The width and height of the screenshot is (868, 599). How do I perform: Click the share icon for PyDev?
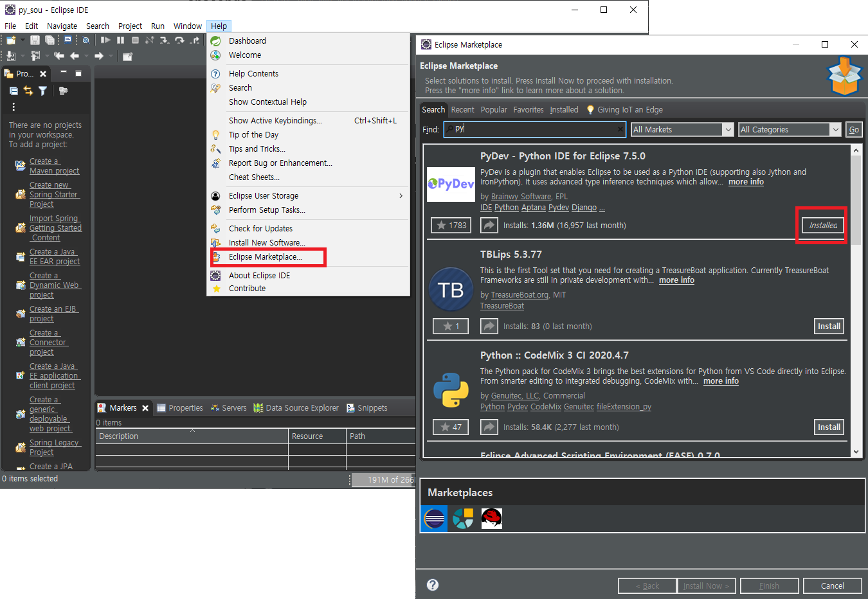tap(489, 226)
